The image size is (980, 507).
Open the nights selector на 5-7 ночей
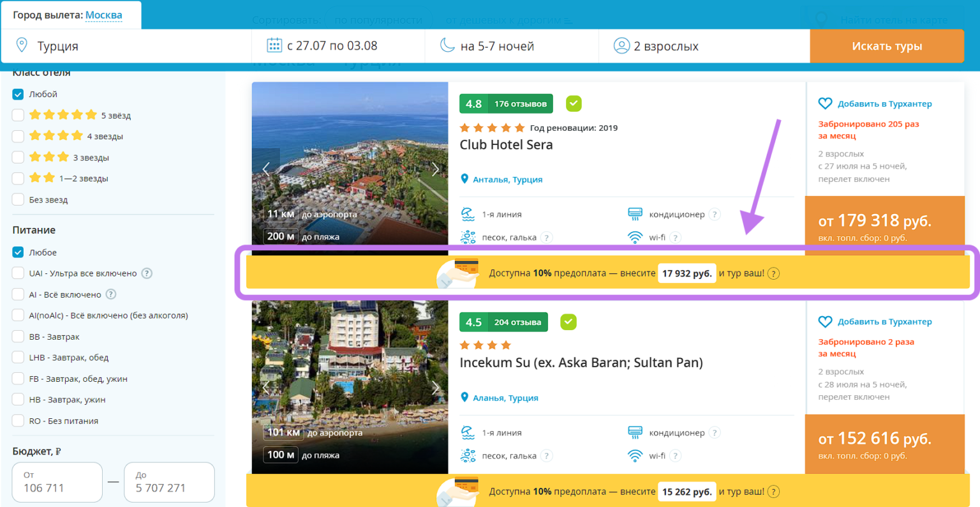[496, 46]
